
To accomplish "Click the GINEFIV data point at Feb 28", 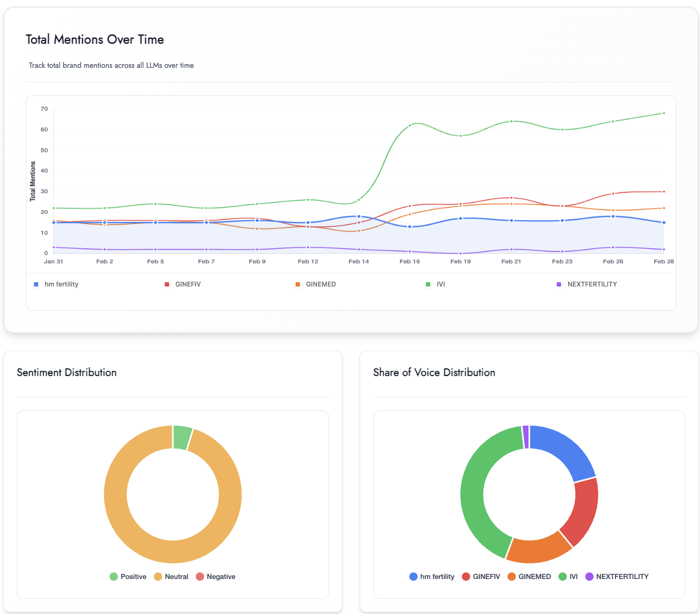I will click(x=663, y=192).
